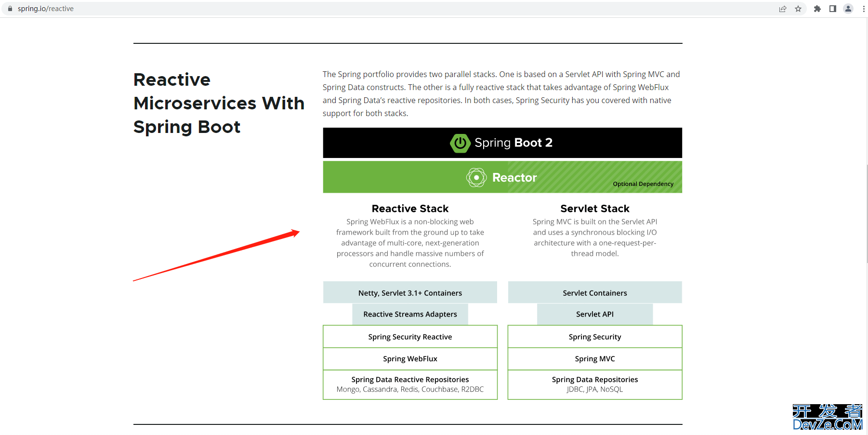This screenshot has width=868, height=435.
Task: Bookmark this page with the star icon
Action: [798, 9]
